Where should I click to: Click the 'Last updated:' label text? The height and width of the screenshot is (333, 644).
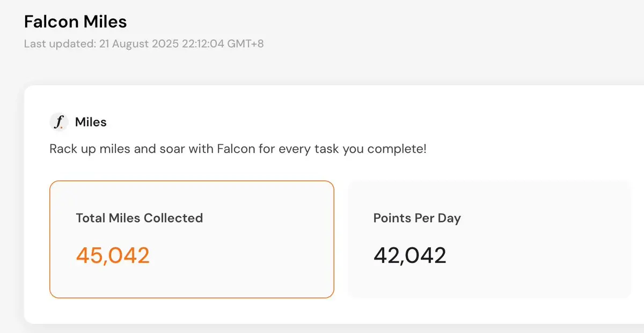[60, 44]
